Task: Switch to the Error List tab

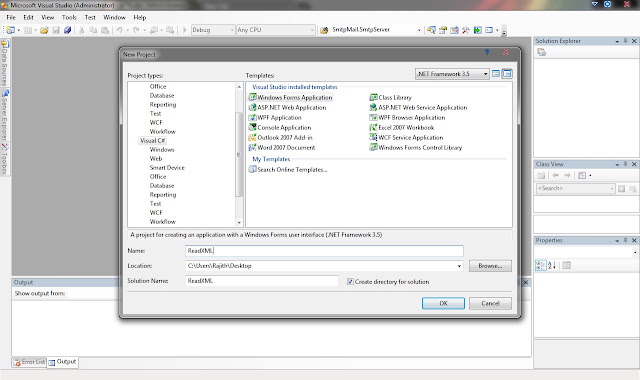Action: (x=29, y=362)
